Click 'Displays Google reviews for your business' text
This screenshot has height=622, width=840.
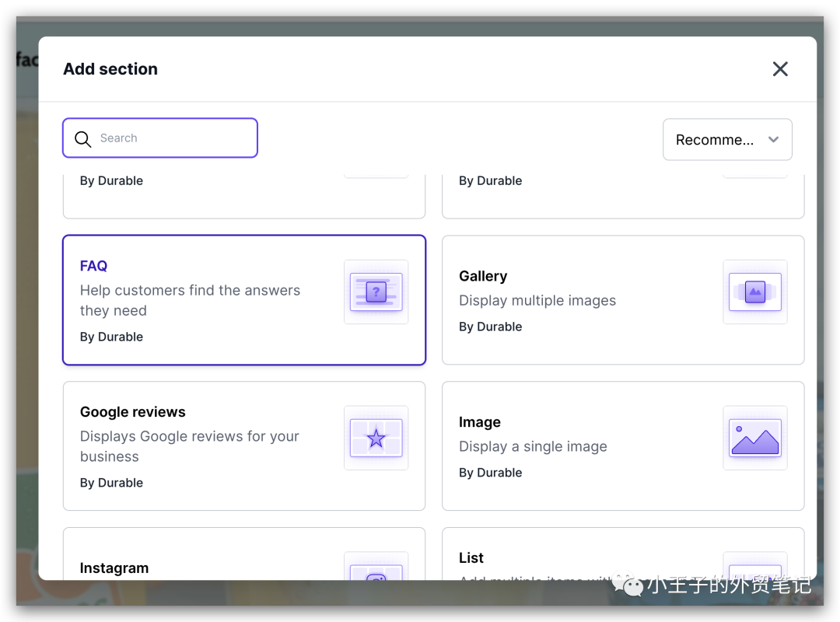pyautogui.click(x=190, y=446)
